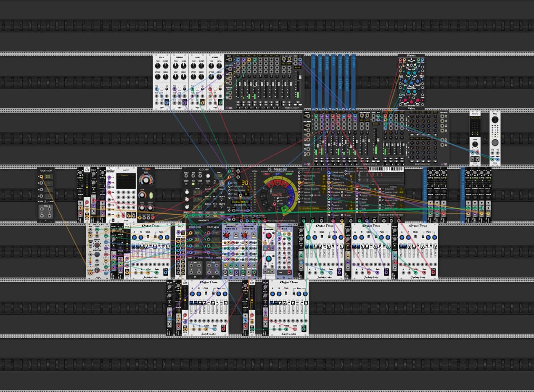Adjust the TOM module SWEEP knob

click(x=201, y=66)
